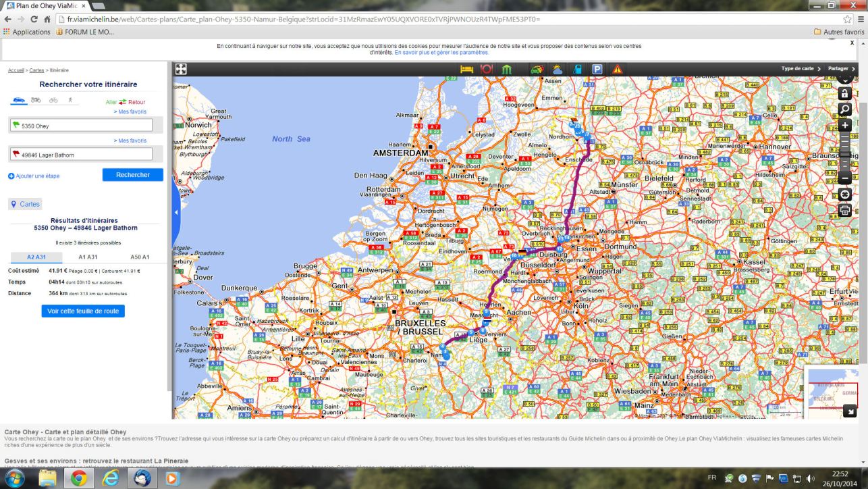Click the Rechercher button
868x489 pixels.
133,175
